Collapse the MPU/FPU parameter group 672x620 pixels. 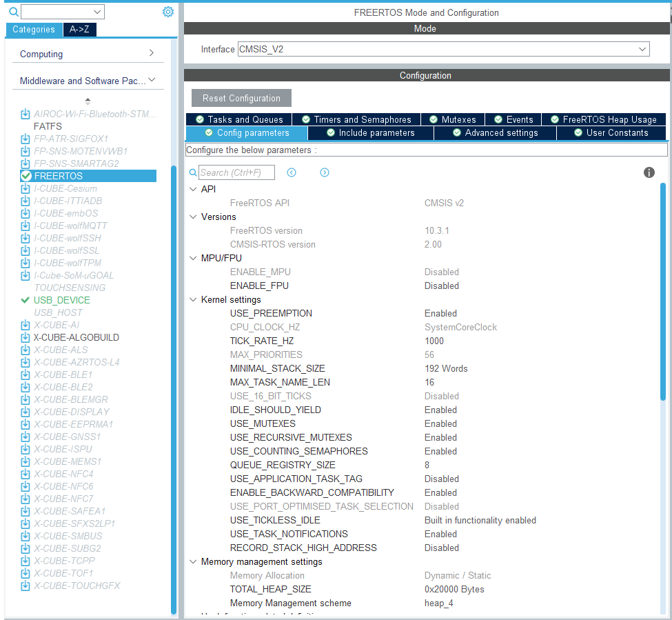[x=193, y=258]
